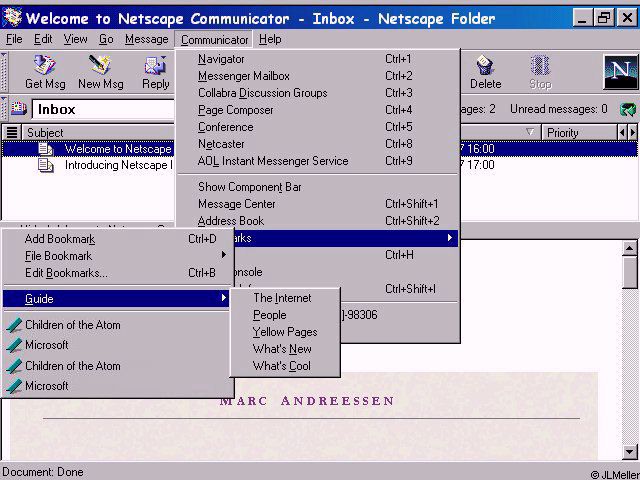Viewport: 640px width, 480px height.
Task: Click the Introducing Netscape message icon
Action: pos(45,165)
